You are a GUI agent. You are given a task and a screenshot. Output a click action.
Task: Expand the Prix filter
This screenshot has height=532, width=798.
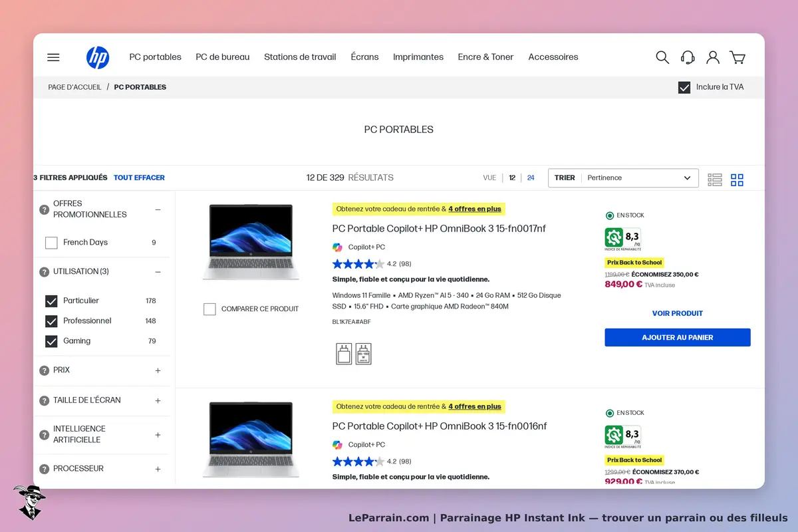[x=158, y=370]
